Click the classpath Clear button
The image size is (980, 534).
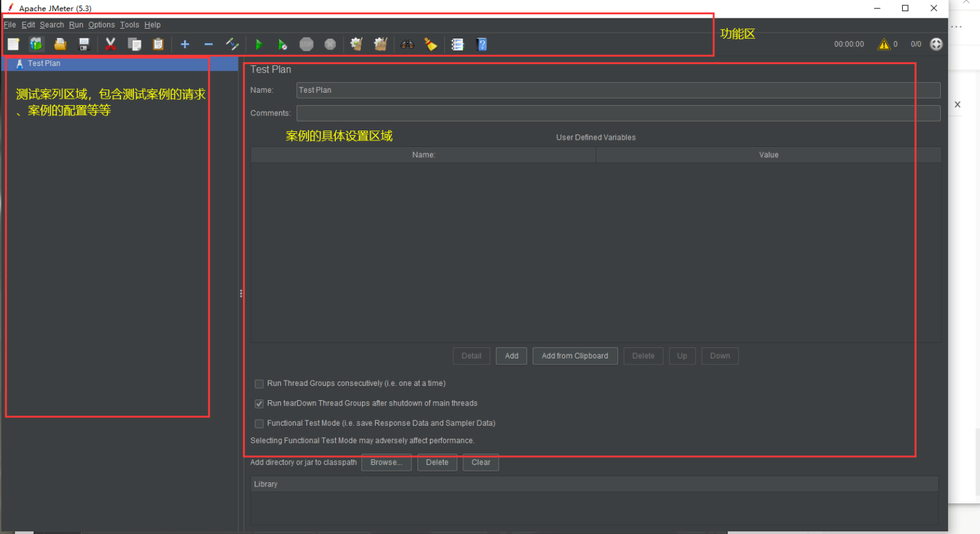tap(481, 462)
